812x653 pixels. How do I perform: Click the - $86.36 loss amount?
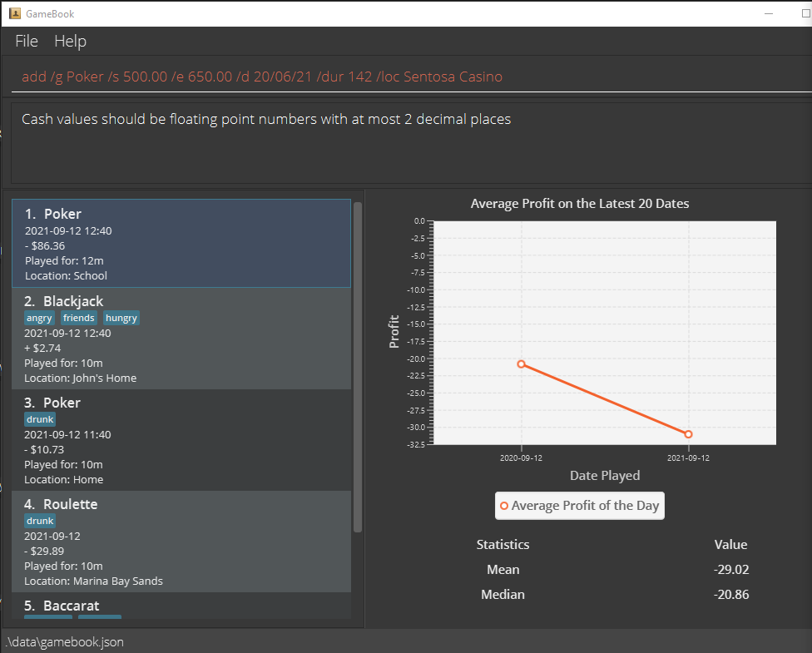[x=45, y=246]
